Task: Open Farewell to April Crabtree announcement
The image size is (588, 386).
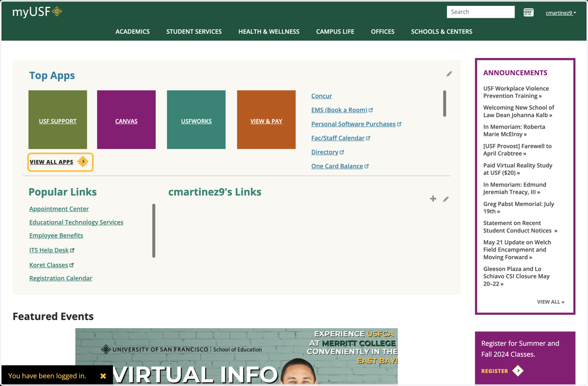Action: (x=517, y=150)
